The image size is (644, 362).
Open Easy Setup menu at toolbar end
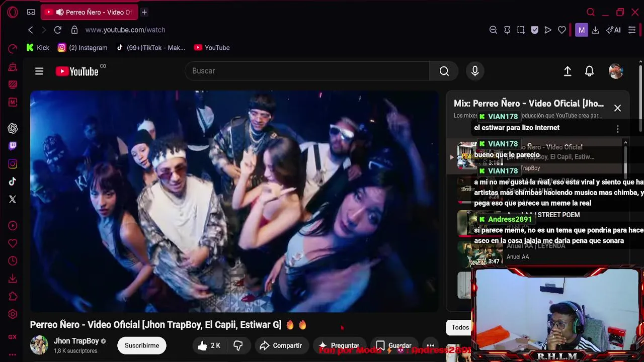coord(632,30)
